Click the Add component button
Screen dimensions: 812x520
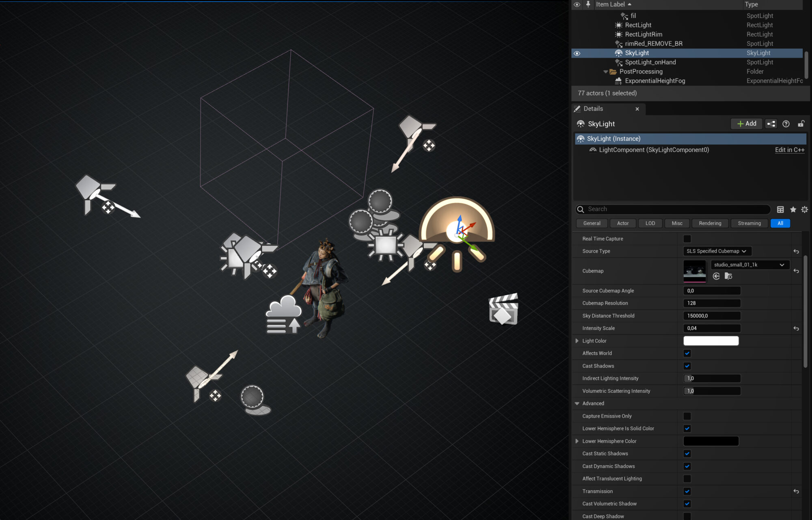[x=747, y=124]
